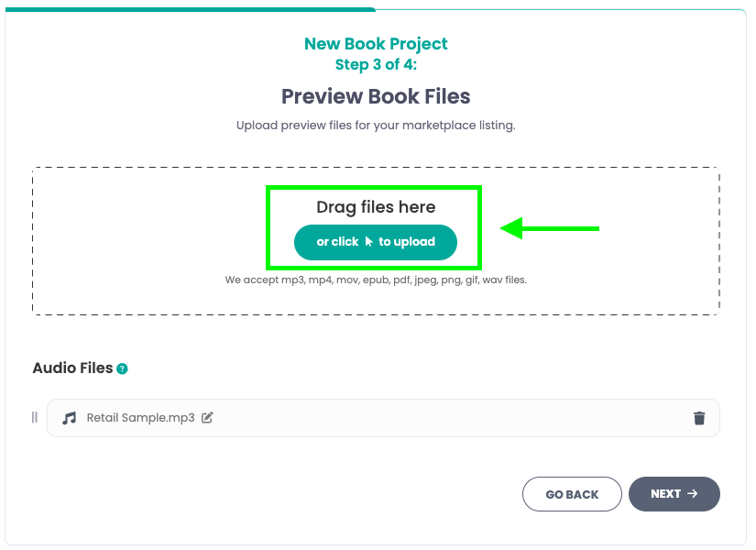Click the GO BACK button
The width and height of the screenshot is (756, 550).
click(572, 494)
